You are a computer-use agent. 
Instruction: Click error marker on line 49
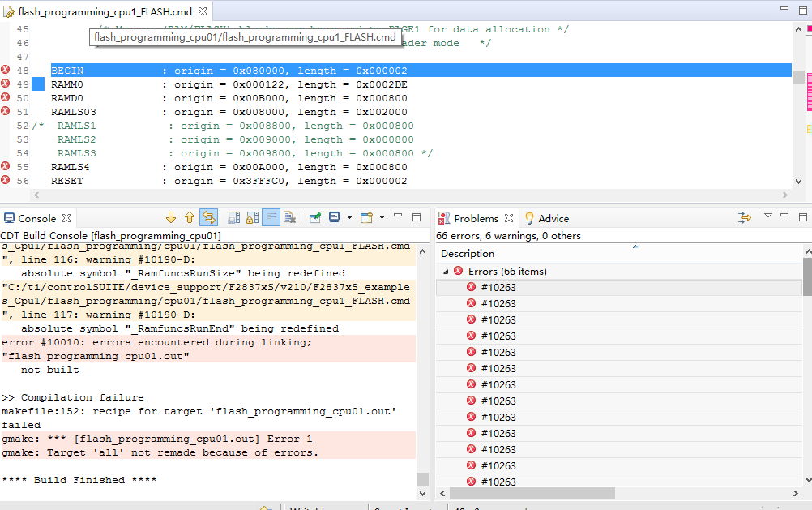coord(5,84)
